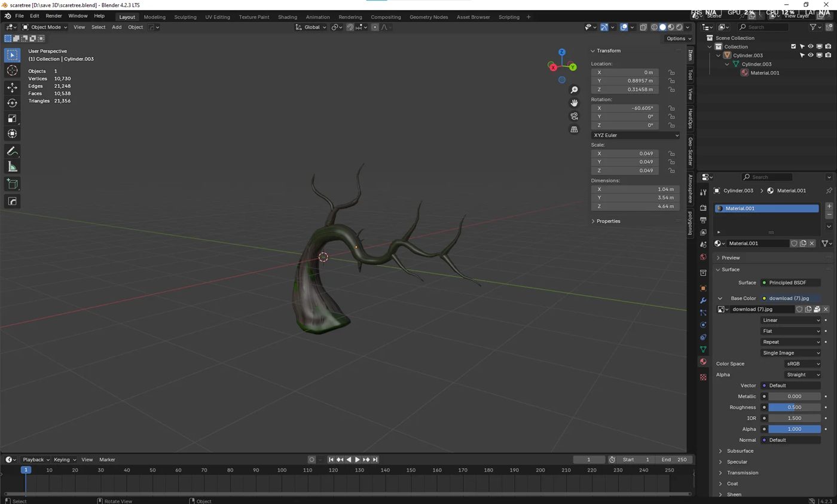Switch to the Geometry Nodes workspace
The height and width of the screenshot is (504, 837).
[429, 17]
